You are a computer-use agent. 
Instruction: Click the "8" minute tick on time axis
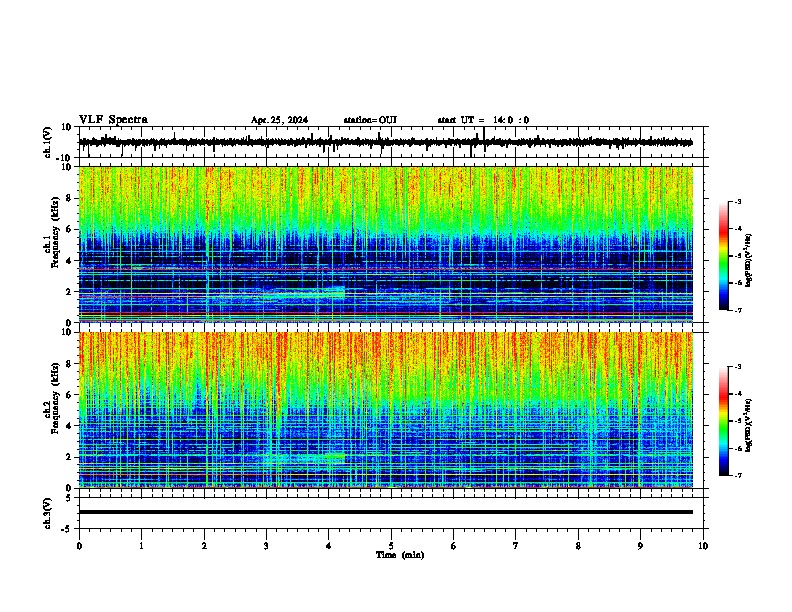578,546
